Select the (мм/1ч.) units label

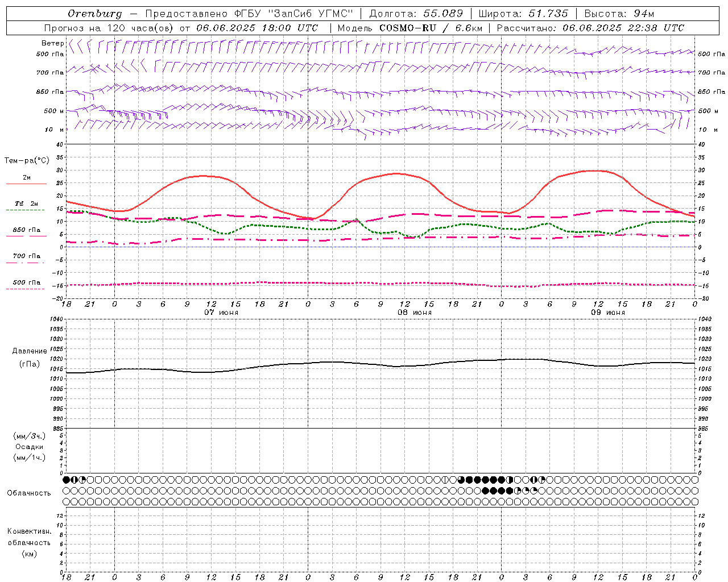(30, 458)
